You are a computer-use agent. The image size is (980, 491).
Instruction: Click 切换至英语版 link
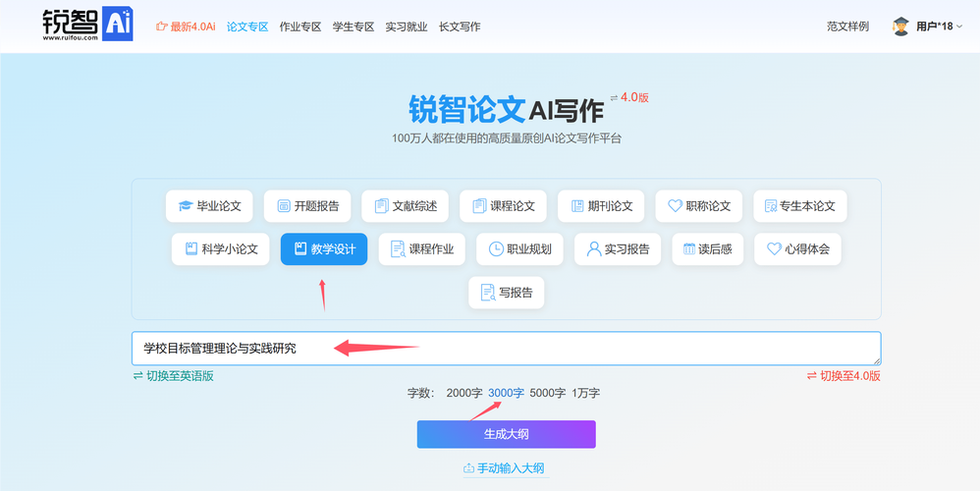[x=173, y=376]
